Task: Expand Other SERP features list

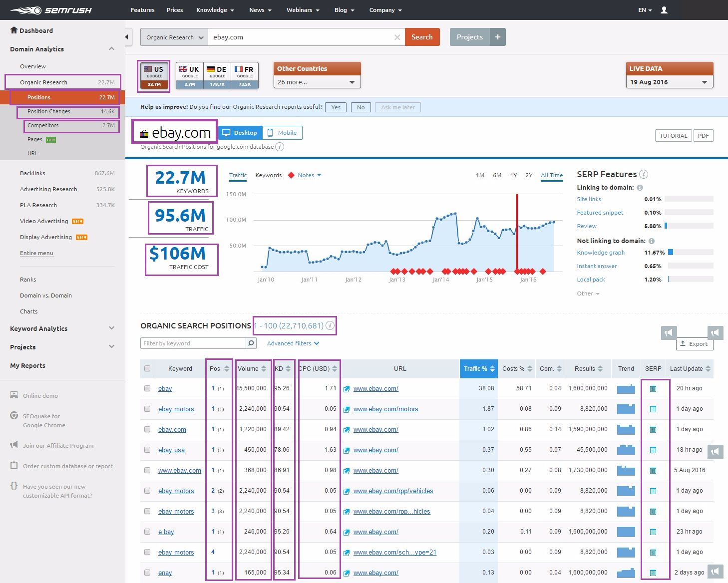Action: click(588, 293)
